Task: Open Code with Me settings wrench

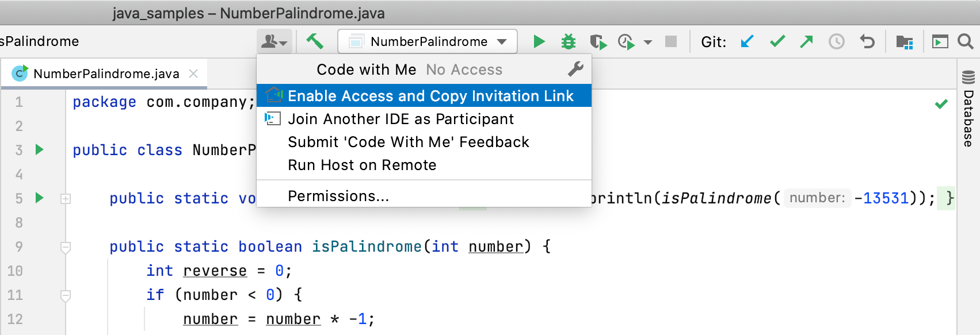Action: click(575, 70)
